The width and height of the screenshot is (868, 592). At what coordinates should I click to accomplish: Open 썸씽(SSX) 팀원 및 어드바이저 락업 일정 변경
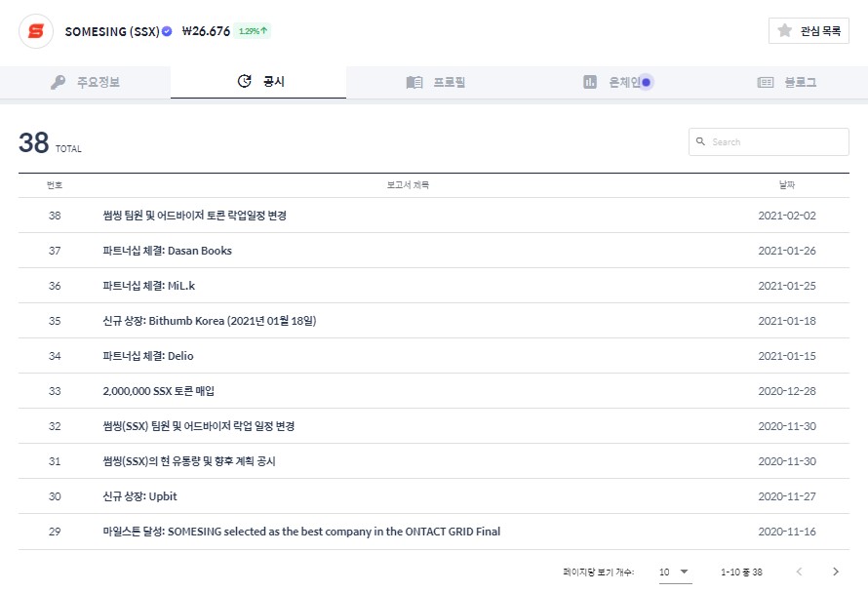point(198,426)
